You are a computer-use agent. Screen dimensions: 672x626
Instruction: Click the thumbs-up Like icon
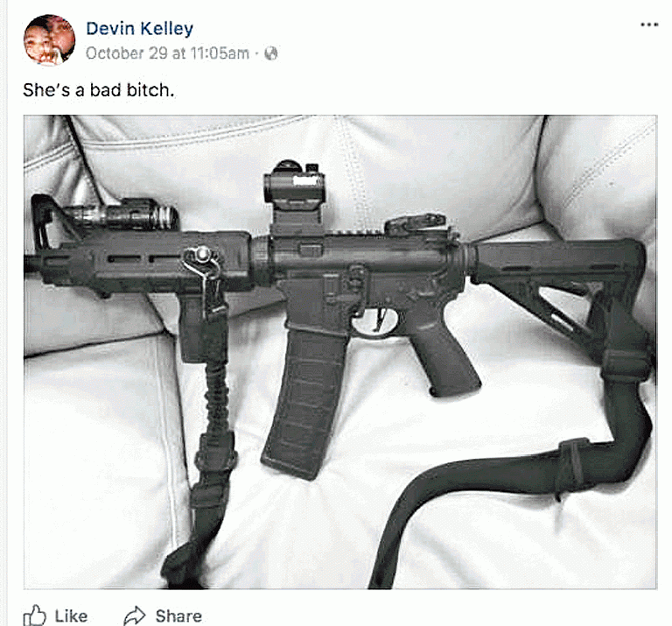click(34, 615)
